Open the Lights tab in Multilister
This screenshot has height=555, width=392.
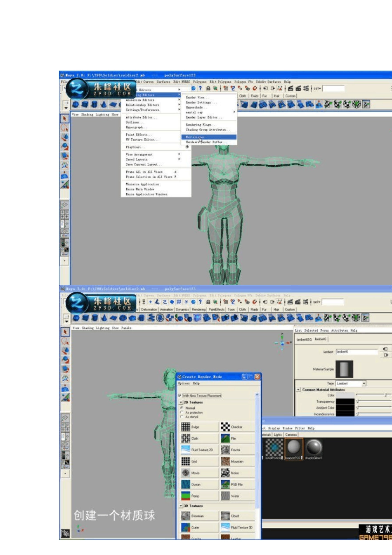click(x=278, y=434)
